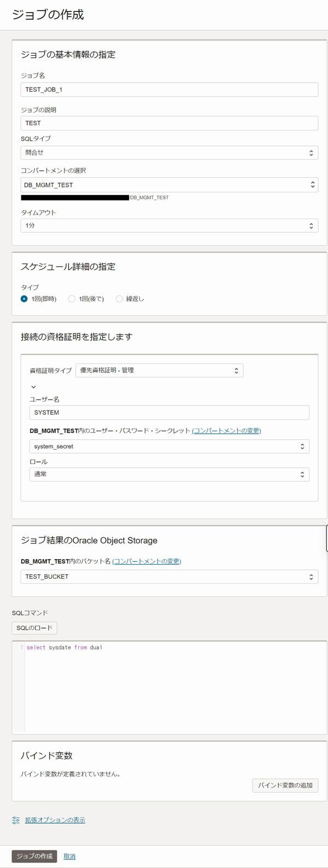
Task: Open the credential type dropdown
Action: pos(160,371)
